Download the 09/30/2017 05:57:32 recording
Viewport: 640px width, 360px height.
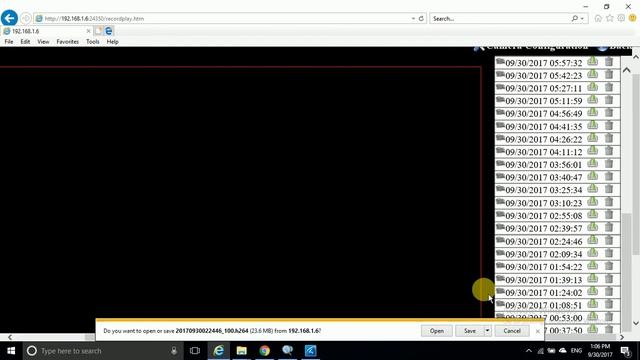point(593,62)
